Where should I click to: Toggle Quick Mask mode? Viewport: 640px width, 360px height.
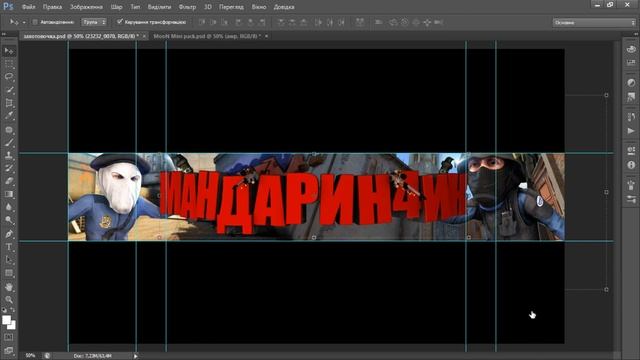[9, 338]
